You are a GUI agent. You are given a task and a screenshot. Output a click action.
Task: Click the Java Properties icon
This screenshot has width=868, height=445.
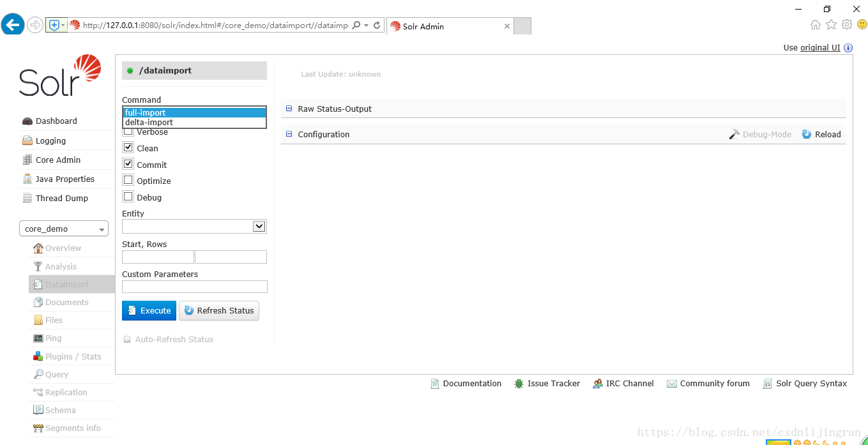tap(27, 179)
